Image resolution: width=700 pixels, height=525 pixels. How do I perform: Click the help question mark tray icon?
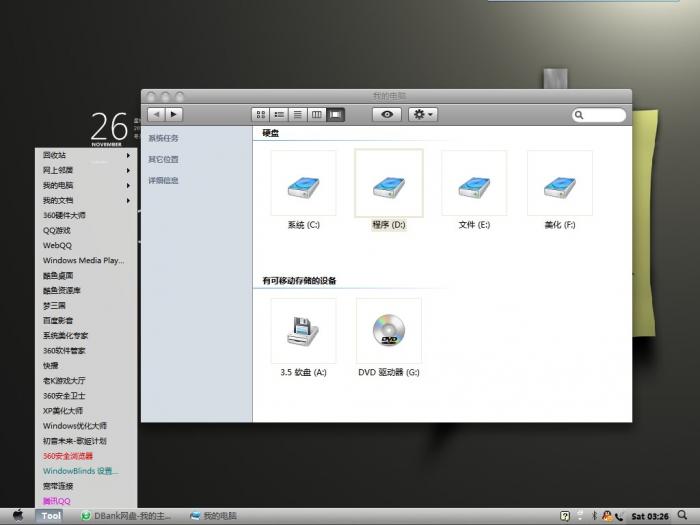coord(565,517)
